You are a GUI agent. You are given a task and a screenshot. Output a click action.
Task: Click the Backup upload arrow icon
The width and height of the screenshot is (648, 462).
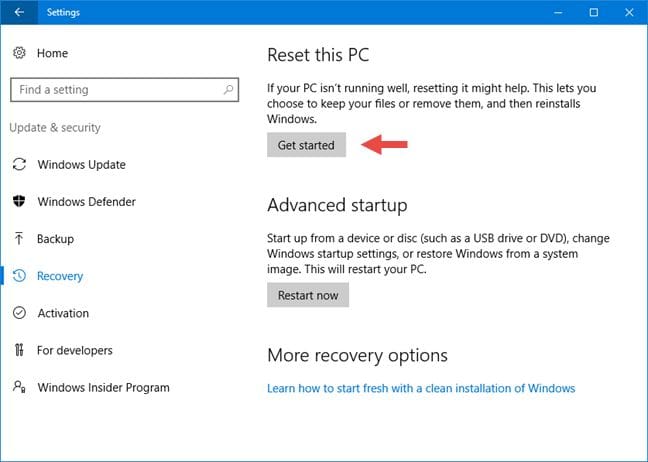click(19, 239)
